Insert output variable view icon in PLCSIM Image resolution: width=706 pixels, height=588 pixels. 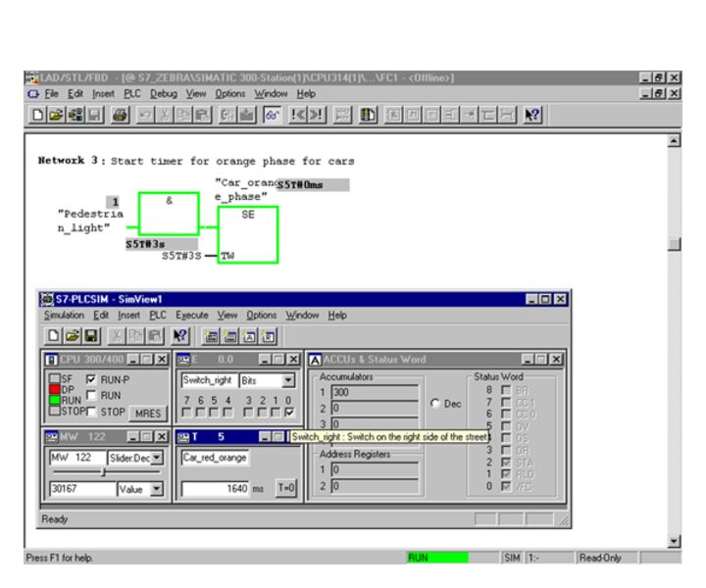[x=230, y=336]
